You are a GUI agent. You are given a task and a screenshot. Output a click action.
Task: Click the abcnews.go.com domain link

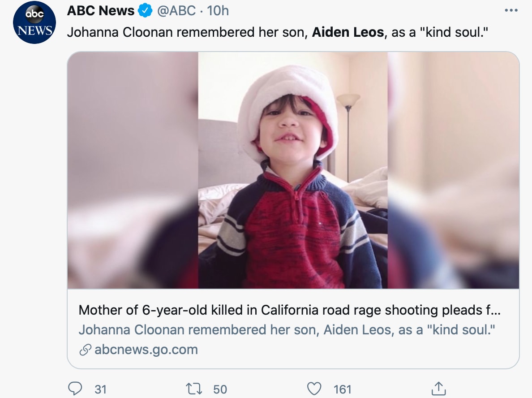(x=146, y=350)
